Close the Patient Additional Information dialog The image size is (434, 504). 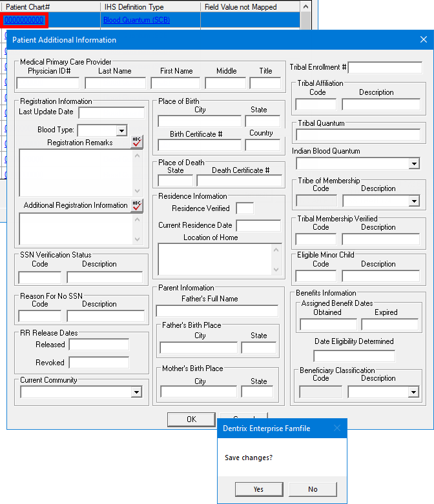click(x=424, y=39)
